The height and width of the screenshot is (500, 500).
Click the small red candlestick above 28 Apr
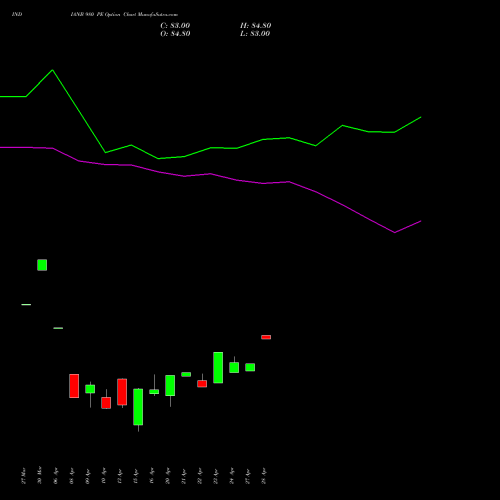coord(266,337)
